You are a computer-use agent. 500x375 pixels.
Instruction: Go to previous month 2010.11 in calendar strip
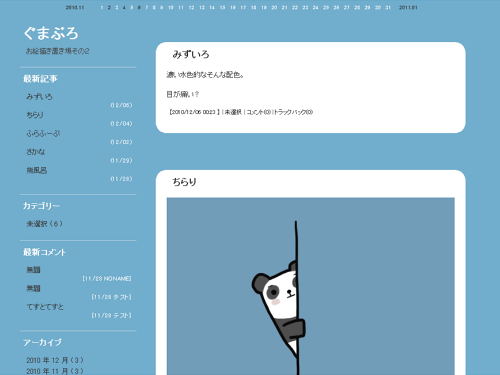(75, 7)
